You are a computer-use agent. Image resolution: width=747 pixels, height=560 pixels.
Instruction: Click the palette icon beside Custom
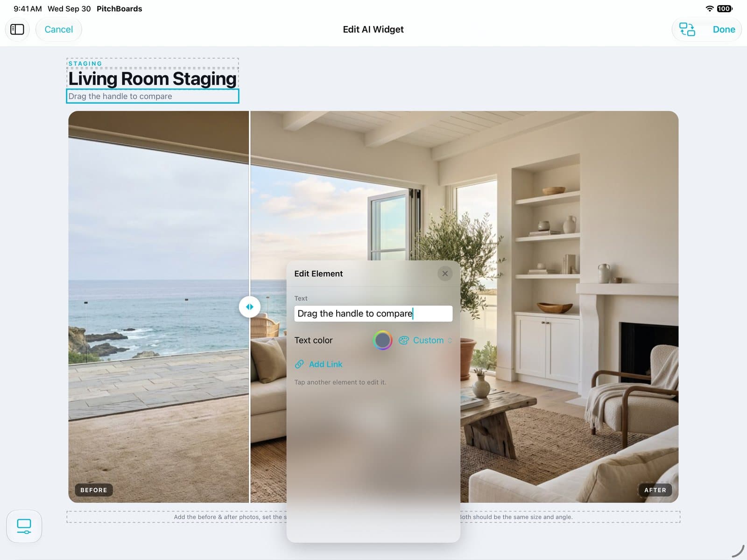(404, 340)
